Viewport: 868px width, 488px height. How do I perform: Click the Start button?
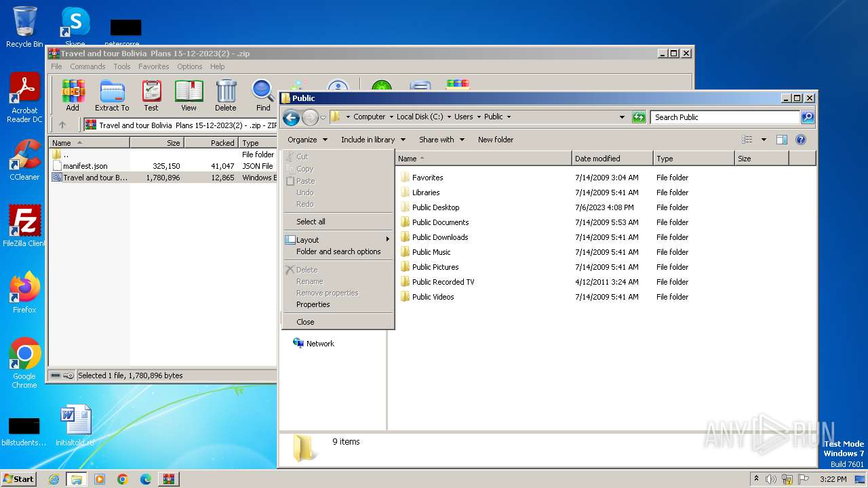click(x=19, y=479)
